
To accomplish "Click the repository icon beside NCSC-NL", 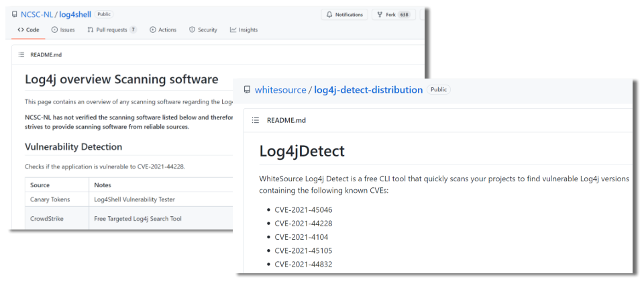I will pyautogui.click(x=15, y=14).
